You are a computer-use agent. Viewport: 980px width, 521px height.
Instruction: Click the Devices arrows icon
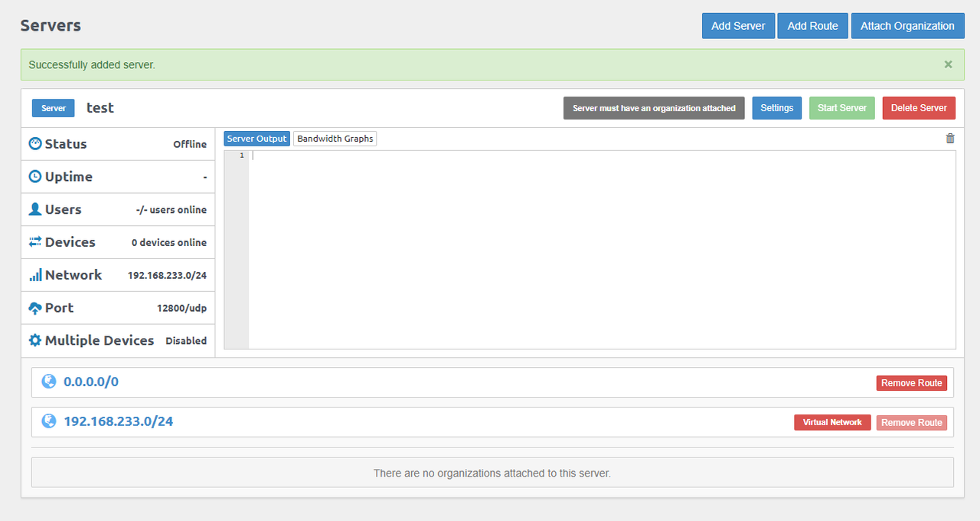[x=35, y=242]
